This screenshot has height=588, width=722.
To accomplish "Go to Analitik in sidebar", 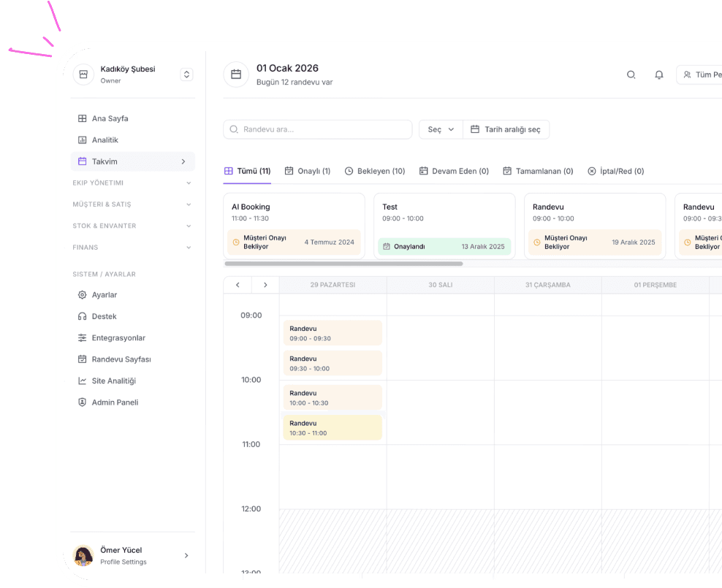I will pyautogui.click(x=104, y=140).
